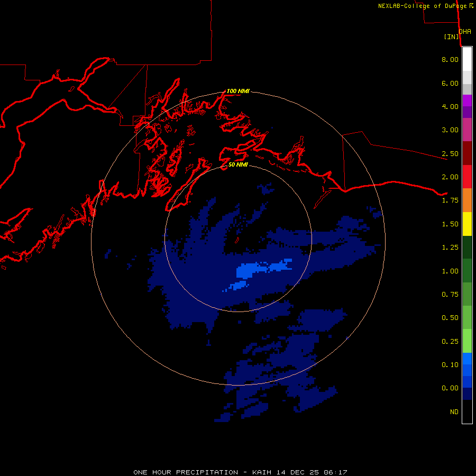The image size is (476, 476).
Task: Select the navy swatch below 0.00
Action: [x=467, y=393]
